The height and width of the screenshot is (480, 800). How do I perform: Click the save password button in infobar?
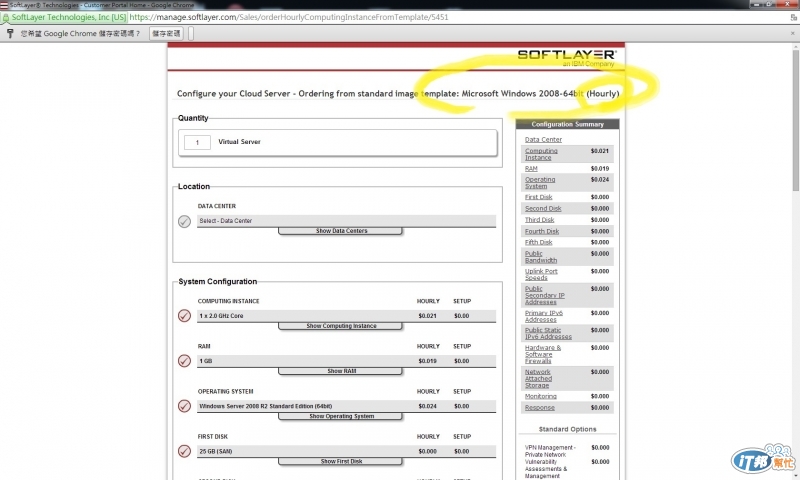pyautogui.click(x=166, y=34)
